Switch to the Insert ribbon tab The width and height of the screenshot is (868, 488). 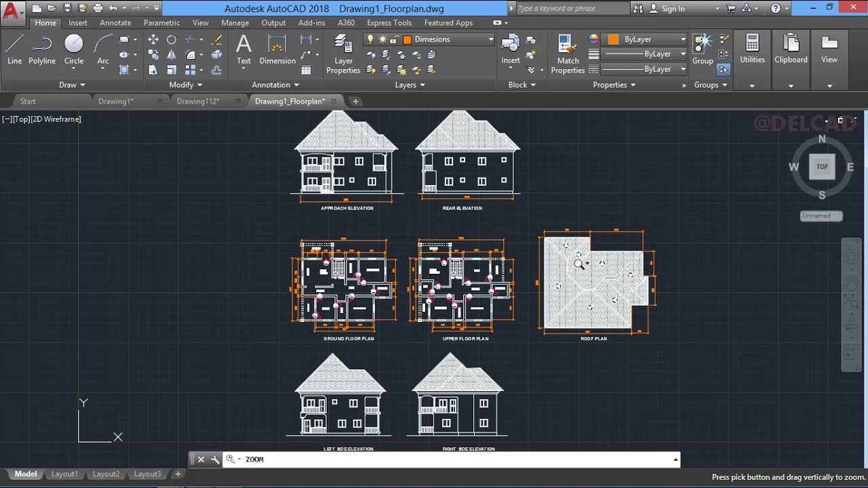point(78,22)
